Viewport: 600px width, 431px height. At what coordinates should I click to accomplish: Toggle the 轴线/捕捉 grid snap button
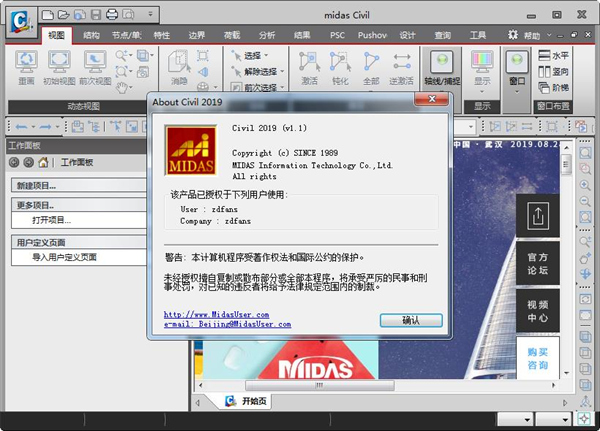442,67
